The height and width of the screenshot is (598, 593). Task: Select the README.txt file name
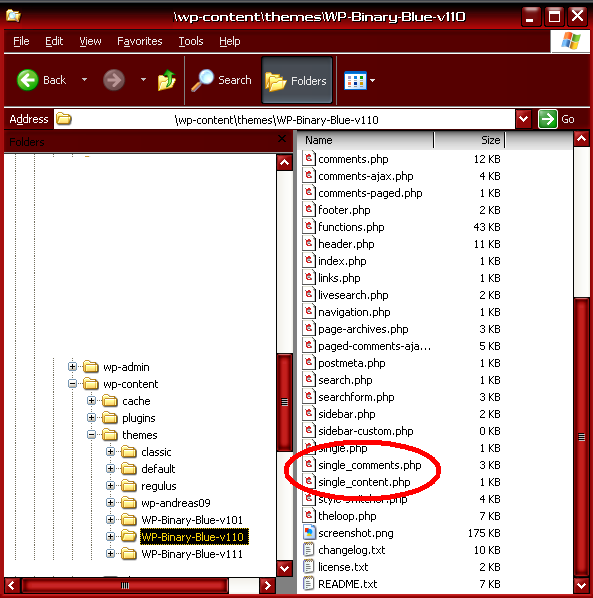click(347, 584)
